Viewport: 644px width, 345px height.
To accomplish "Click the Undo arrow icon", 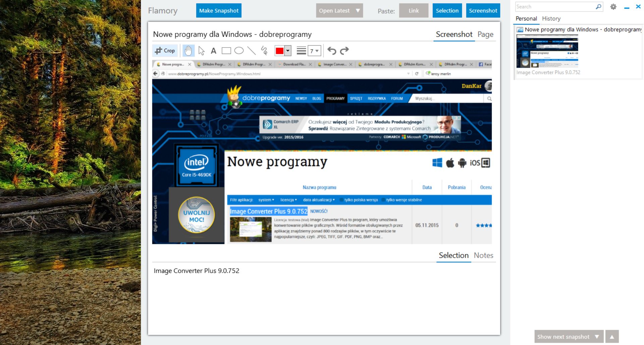I will coord(331,51).
